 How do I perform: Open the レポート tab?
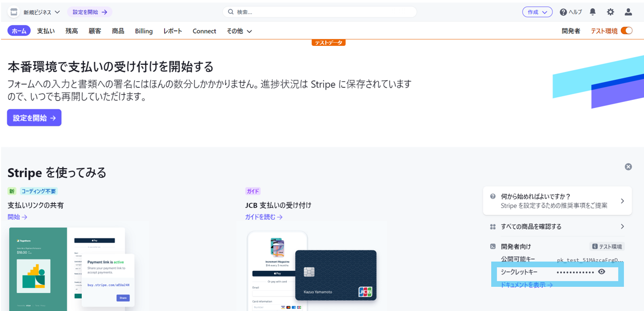173,31
